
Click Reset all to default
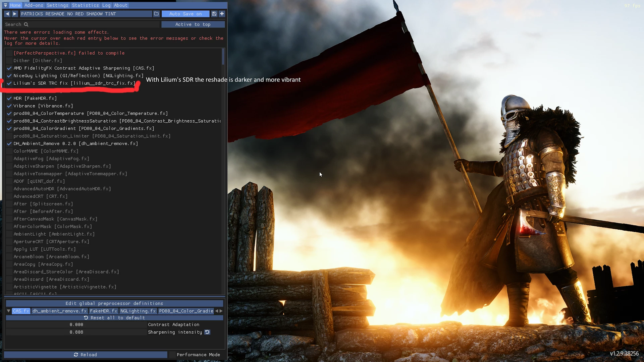(x=114, y=318)
